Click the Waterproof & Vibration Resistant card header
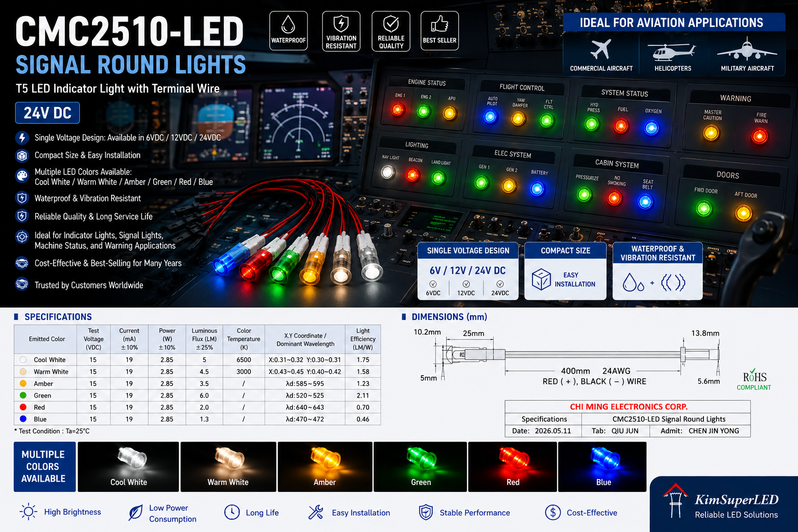Image resolution: width=798 pixels, height=532 pixels. pyautogui.click(x=658, y=253)
